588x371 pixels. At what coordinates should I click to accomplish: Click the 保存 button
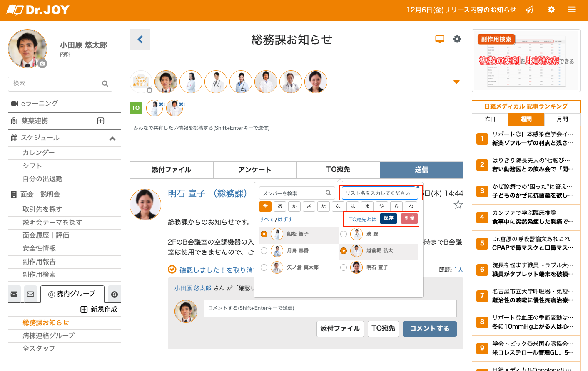pyautogui.click(x=389, y=218)
